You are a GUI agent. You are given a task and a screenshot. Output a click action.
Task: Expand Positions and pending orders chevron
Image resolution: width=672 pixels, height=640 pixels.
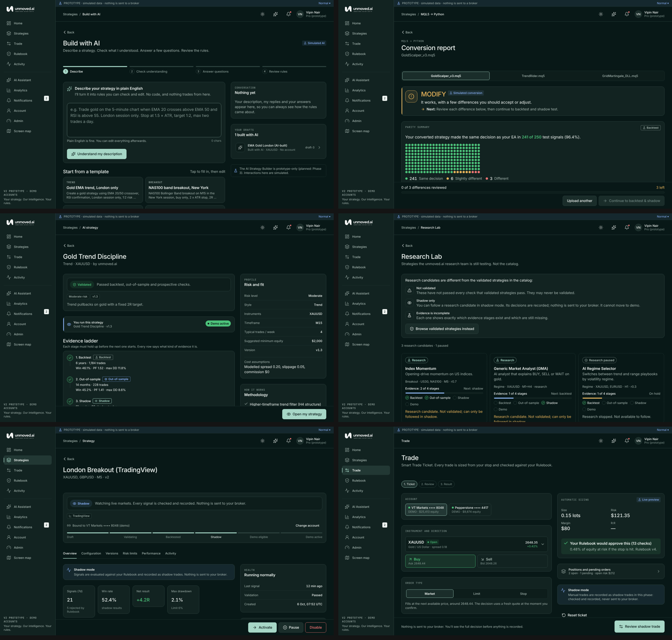point(659,571)
